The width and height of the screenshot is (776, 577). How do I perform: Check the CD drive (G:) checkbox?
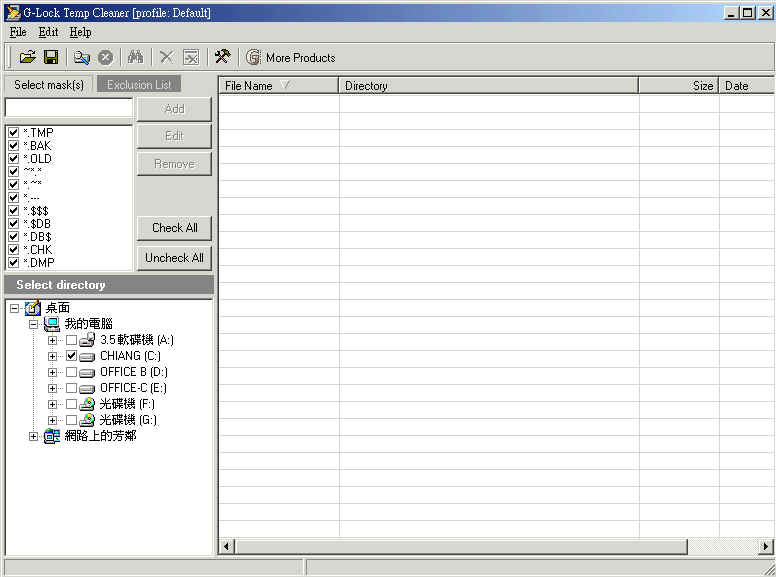click(x=71, y=420)
